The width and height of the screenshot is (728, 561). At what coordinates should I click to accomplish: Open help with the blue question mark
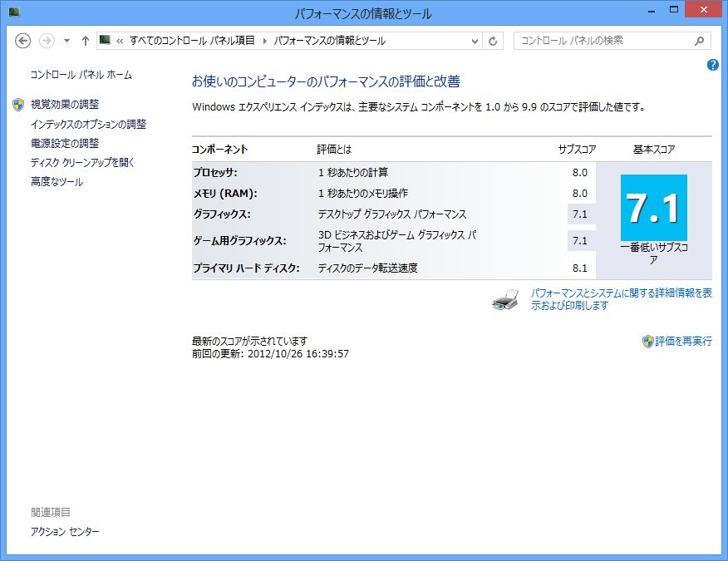pyautogui.click(x=713, y=65)
